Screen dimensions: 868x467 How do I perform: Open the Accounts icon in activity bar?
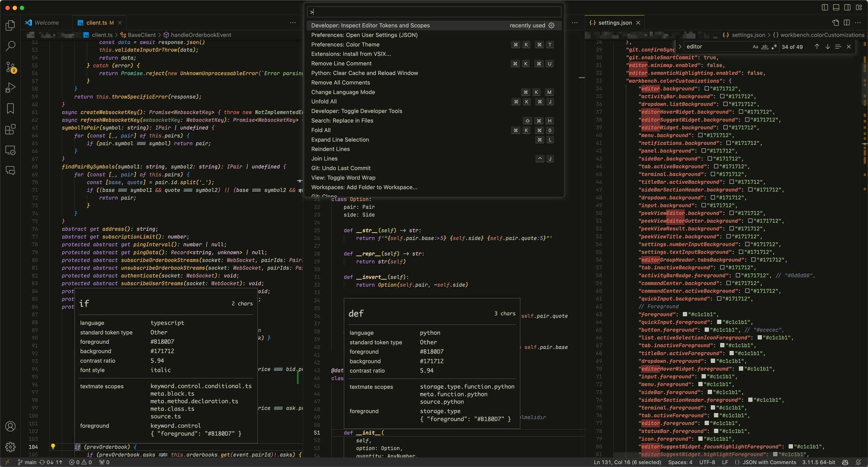pos(10,426)
